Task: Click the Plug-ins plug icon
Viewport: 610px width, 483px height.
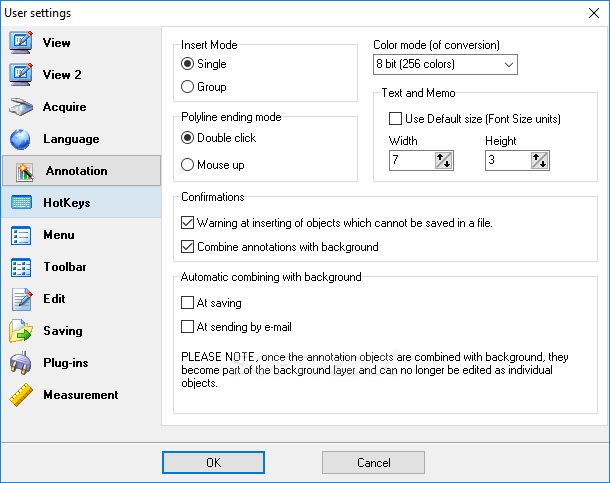Action: (x=21, y=363)
